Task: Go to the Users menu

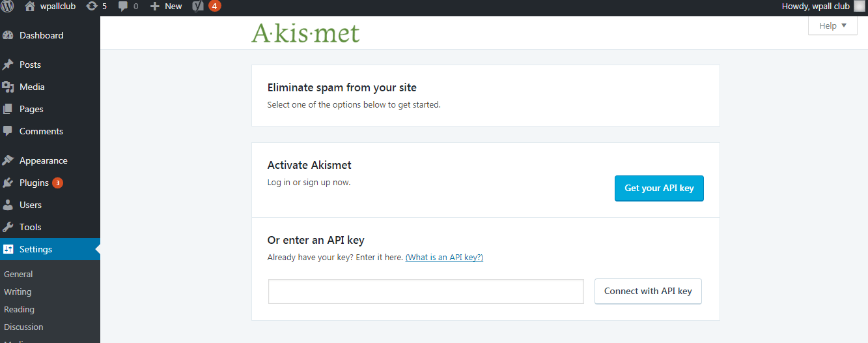Action: tap(31, 205)
